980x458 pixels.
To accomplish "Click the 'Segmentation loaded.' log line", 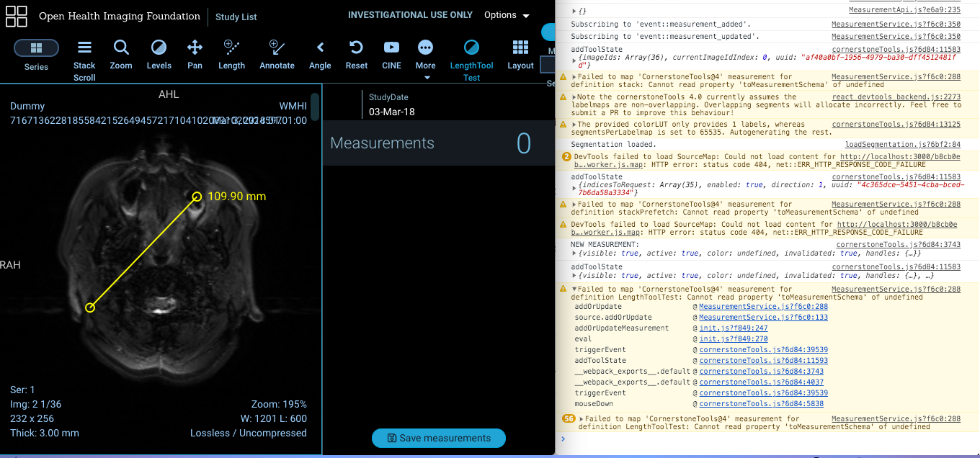I will click(613, 145).
